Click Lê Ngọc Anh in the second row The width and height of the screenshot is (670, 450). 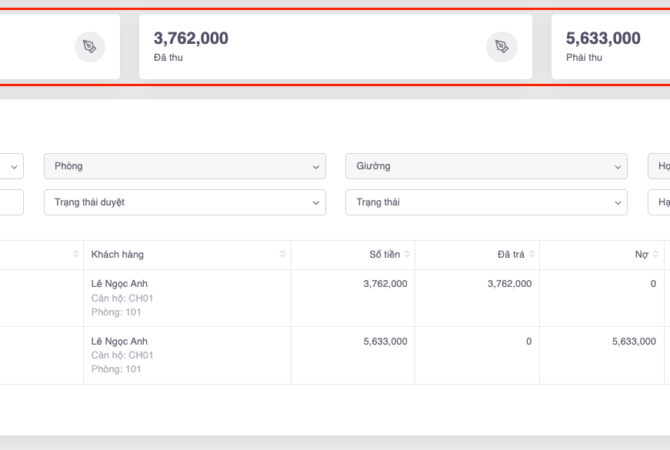coord(118,341)
